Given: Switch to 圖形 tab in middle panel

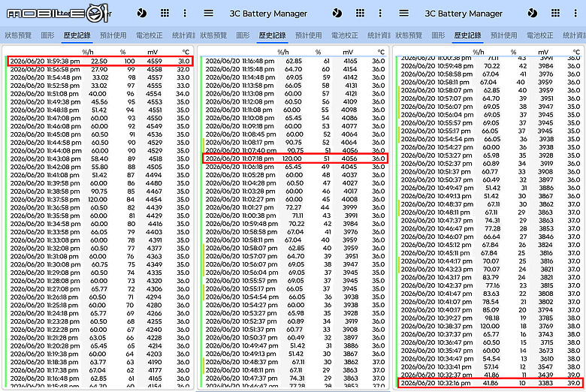Looking at the screenshot, I should tap(243, 35).
